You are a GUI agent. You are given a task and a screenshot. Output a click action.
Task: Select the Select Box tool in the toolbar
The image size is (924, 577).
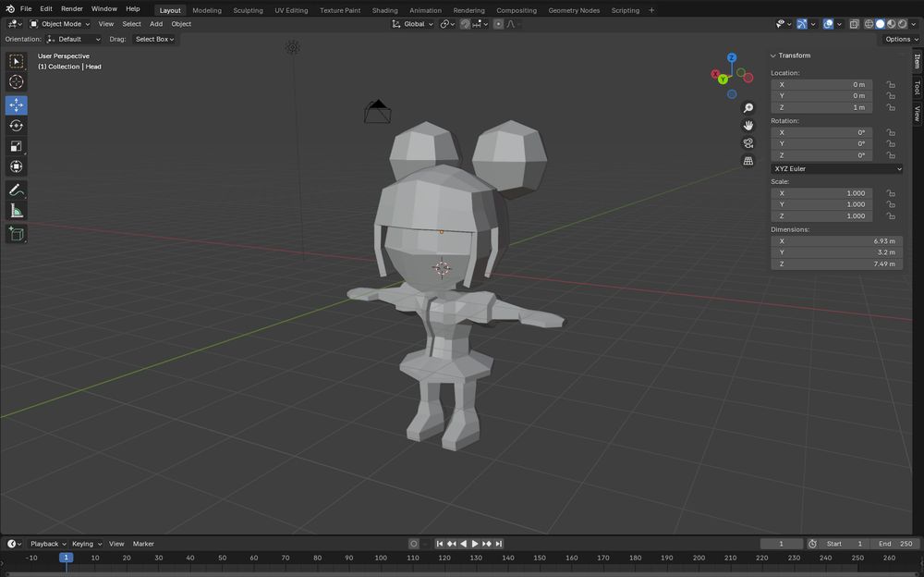pyautogui.click(x=16, y=61)
